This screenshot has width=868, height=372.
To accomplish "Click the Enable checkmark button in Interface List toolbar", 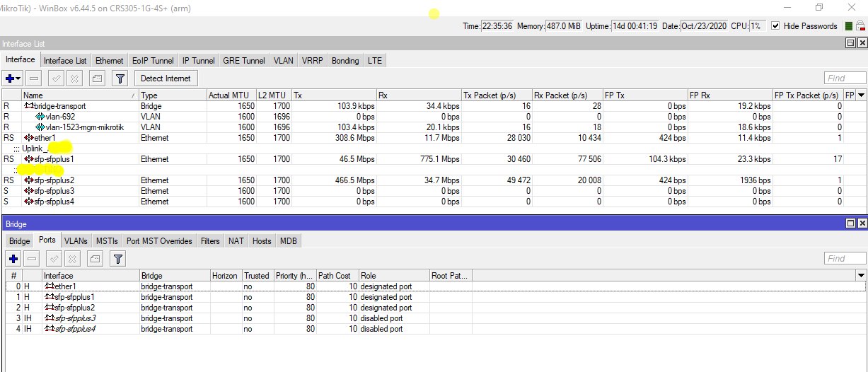I will click(x=57, y=79).
